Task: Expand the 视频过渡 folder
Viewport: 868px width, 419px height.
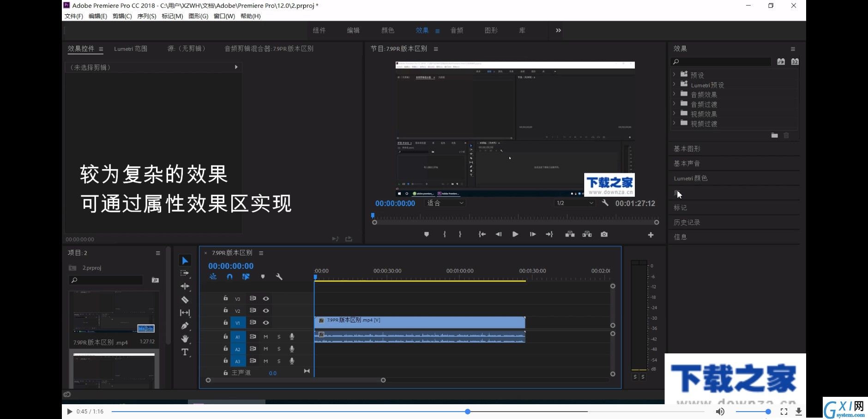Action: point(674,123)
